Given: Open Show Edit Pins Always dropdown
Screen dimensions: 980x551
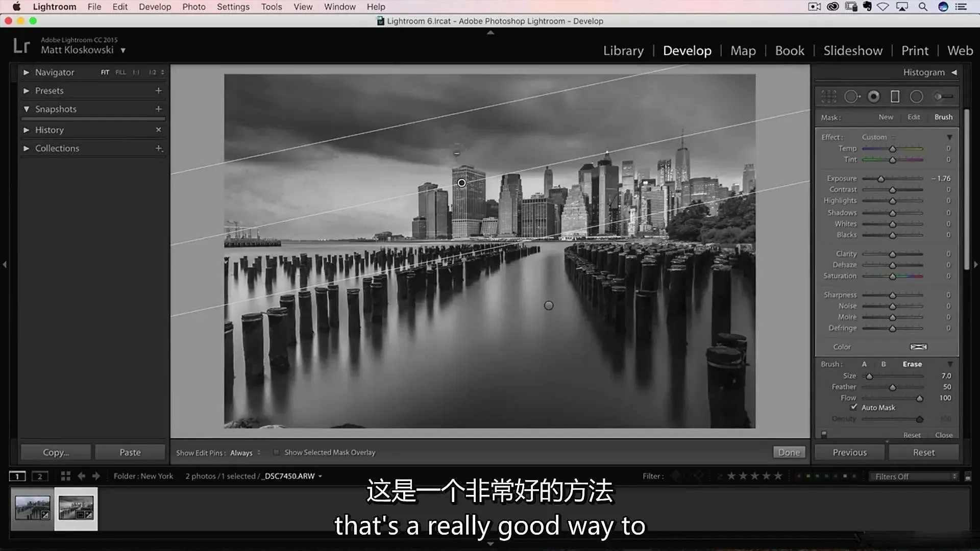Looking at the screenshot, I should click(245, 453).
